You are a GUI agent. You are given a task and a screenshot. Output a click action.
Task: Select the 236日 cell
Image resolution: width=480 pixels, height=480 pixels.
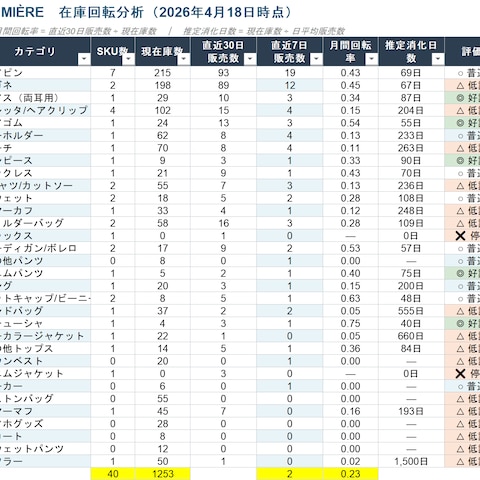[x=411, y=185]
